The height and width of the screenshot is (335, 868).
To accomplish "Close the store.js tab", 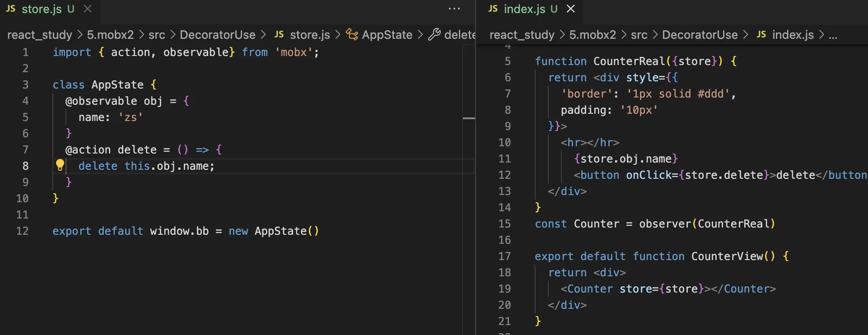I will pos(88,9).
